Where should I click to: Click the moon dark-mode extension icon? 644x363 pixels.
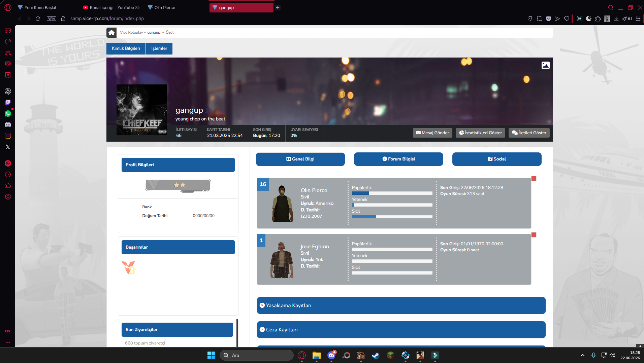589,19
